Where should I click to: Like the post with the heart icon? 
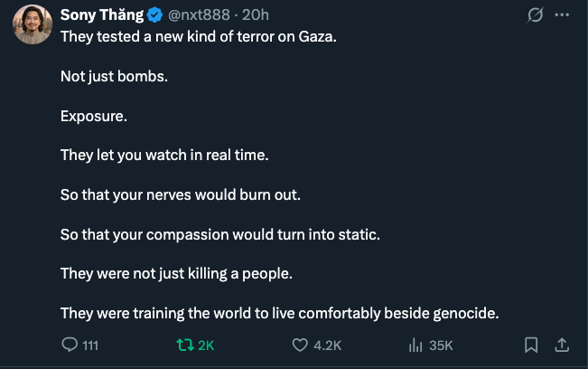click(301, 345)
